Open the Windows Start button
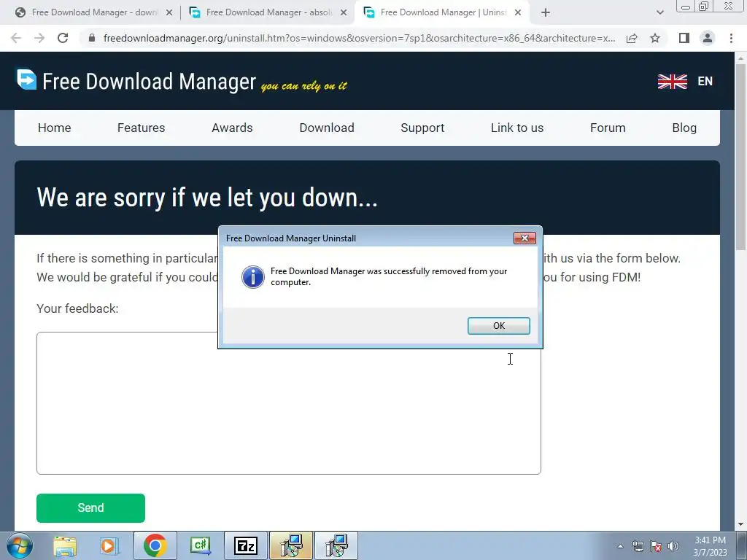The width and height of the screenshot is (747, 560). (19, 545)
